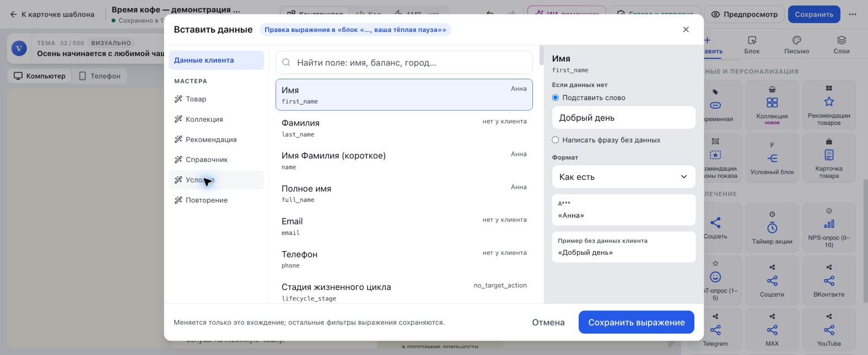868x355 pixels.
Task: Open the Повторение wizard
Action: tap(216, 200)
